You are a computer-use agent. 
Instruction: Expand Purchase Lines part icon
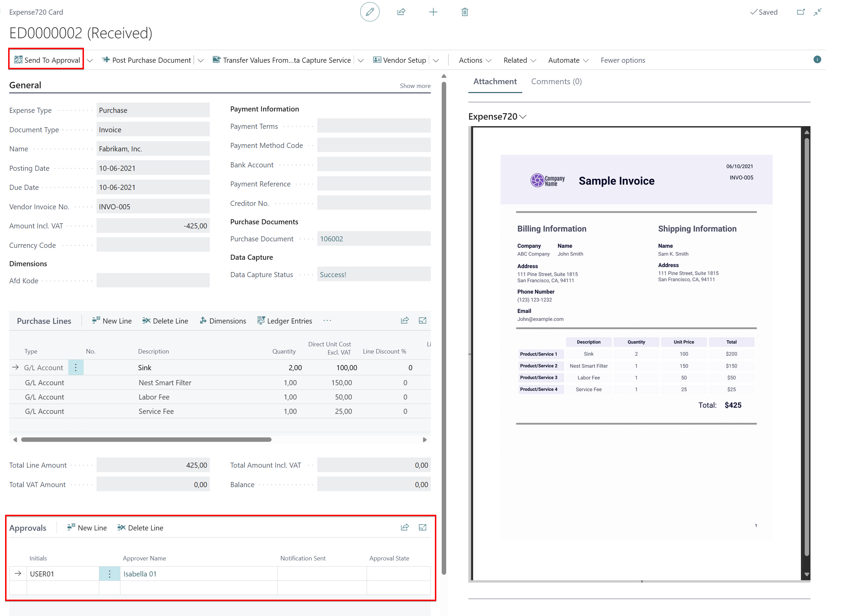[423, 320]
